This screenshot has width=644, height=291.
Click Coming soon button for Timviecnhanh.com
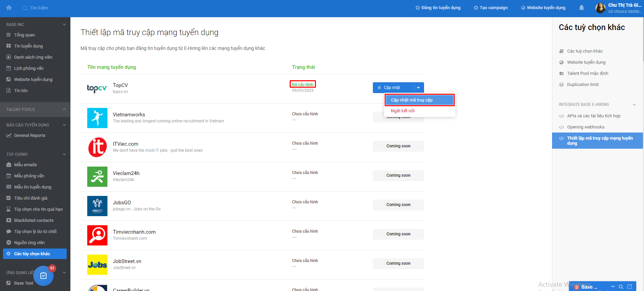398,234
